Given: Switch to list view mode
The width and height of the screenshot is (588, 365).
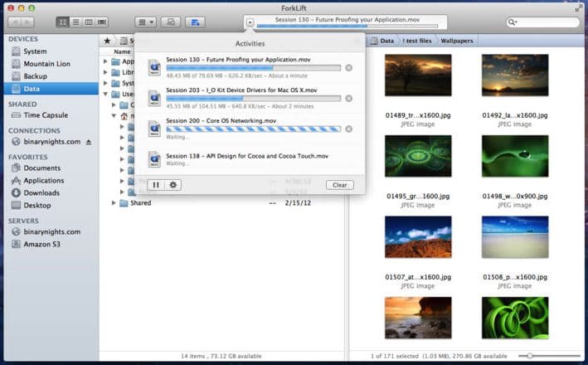Looking at the screenshot, I should point(75,22).
